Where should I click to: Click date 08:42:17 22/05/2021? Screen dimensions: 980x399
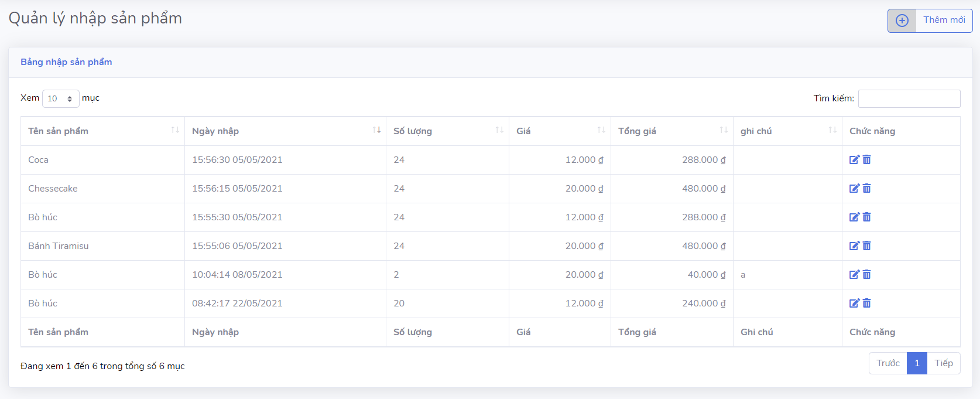pyautogui.click(x=237, y=303)
